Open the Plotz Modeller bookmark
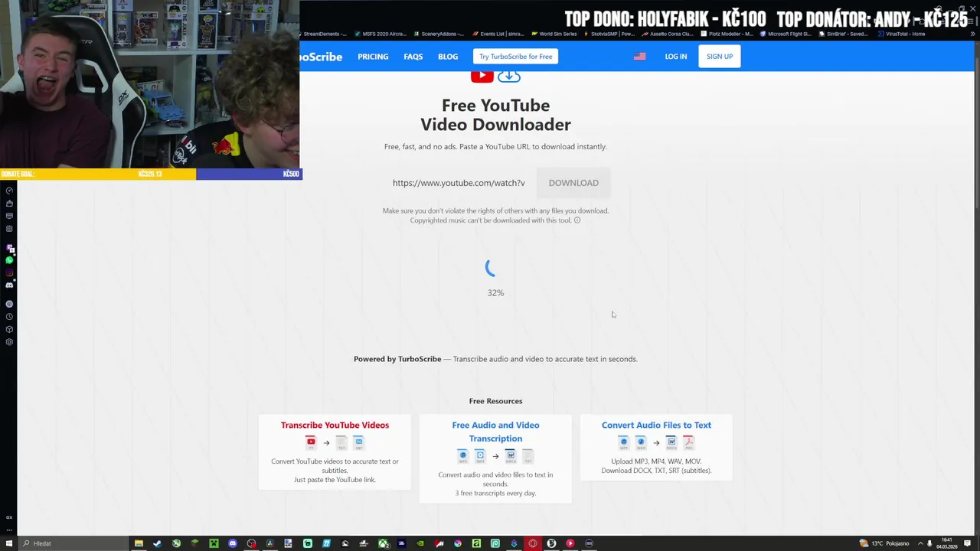The image size is (980, 551). [x=727, y=34]
